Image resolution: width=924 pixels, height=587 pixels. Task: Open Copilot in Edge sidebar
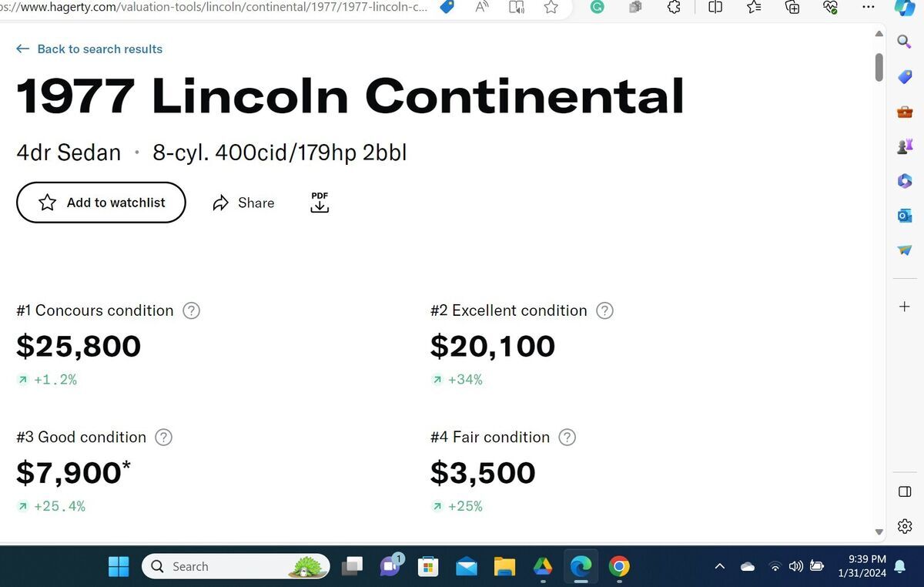(905, 8)
